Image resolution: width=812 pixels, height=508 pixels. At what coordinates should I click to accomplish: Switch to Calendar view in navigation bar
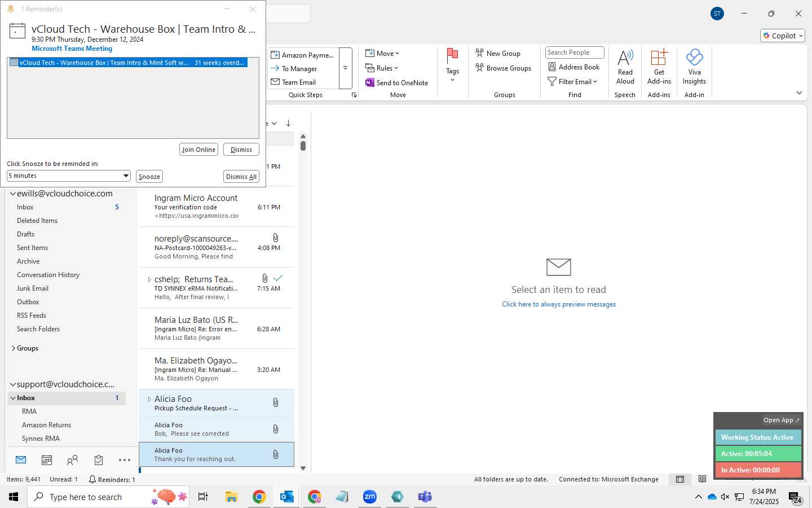click(47, 460)
